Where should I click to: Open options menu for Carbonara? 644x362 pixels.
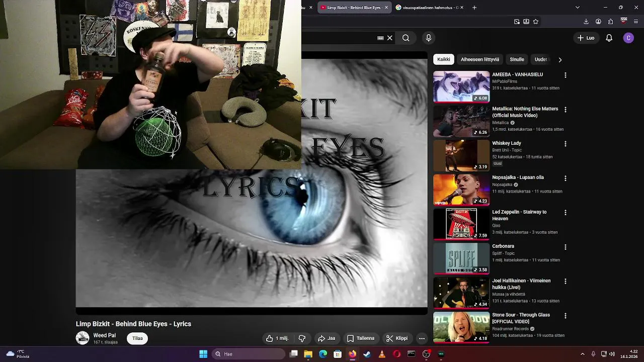[565, 247]
